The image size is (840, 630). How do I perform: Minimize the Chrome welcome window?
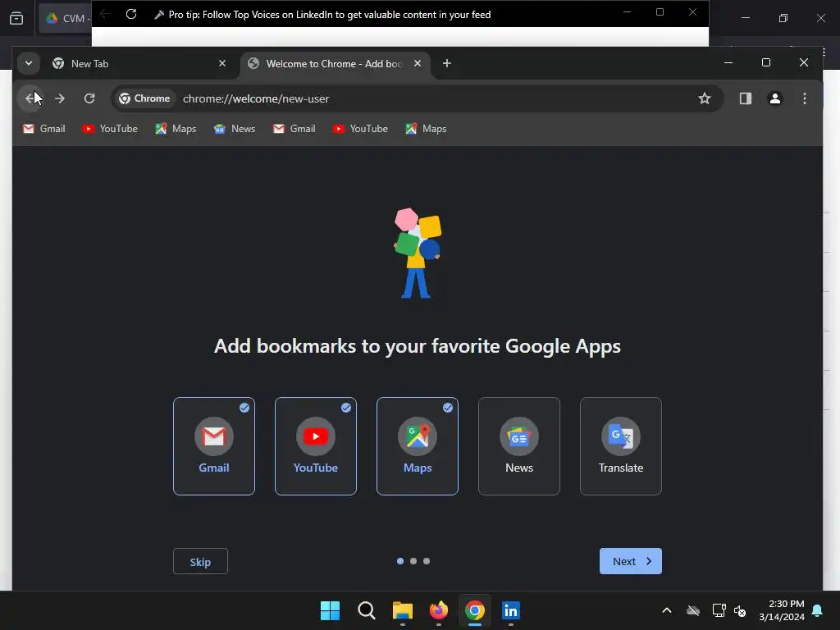pos(728,62)
